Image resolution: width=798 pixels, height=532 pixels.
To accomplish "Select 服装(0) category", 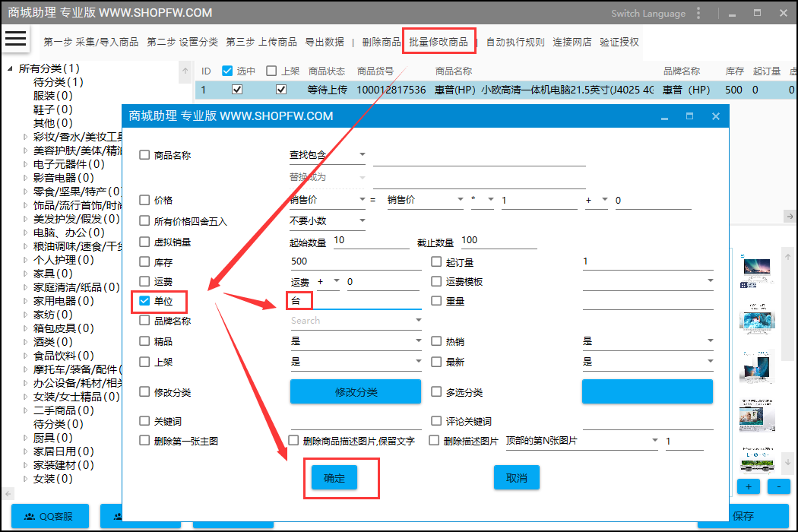I will (x=53, y=96).
